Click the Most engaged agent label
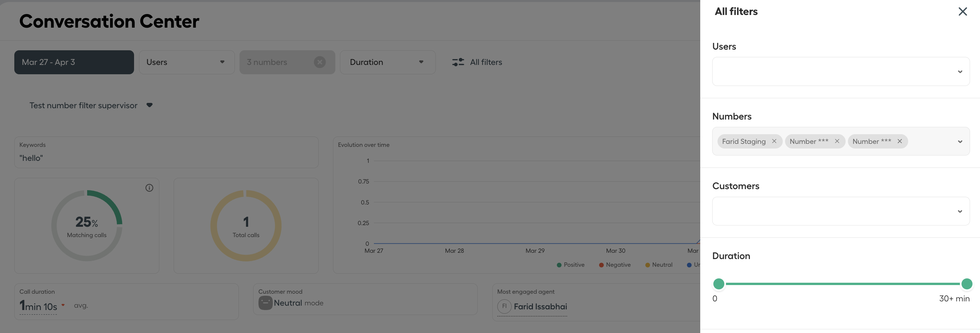This screenshot has height=333, width=980. pyautogui.click(x=525, y=291)
